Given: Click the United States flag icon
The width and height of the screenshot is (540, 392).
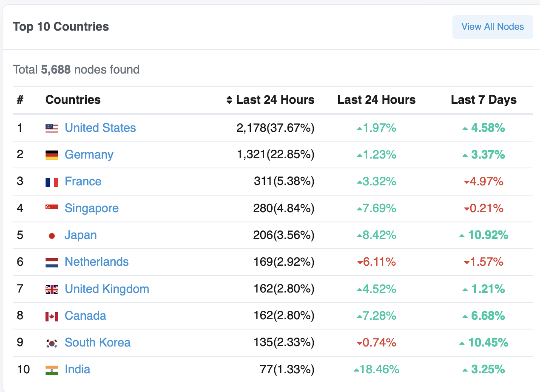Looking at the screenshot, I should (52, 128).
